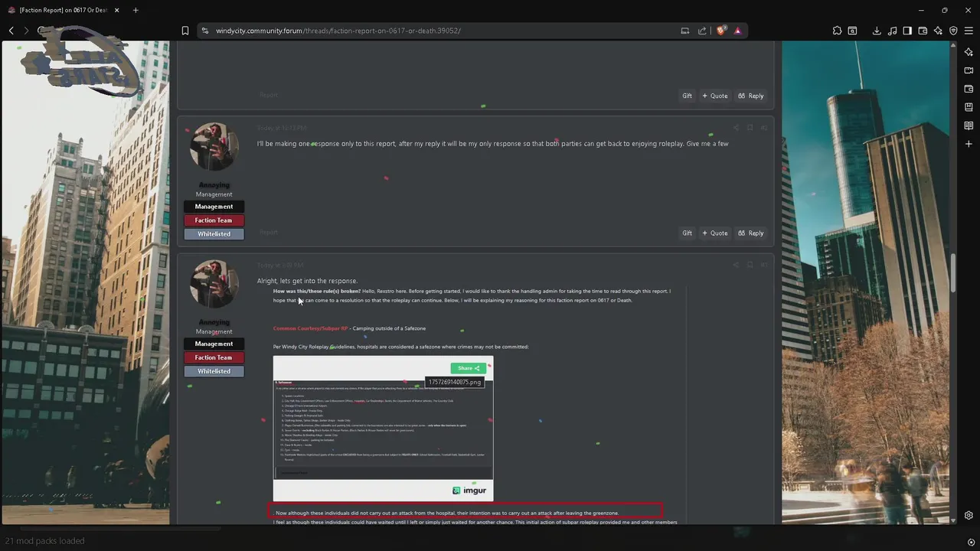Reply to the 'one response only' post
Viewport: 980px width, 551px height.
pyautogui.click(x=751, y=233)
